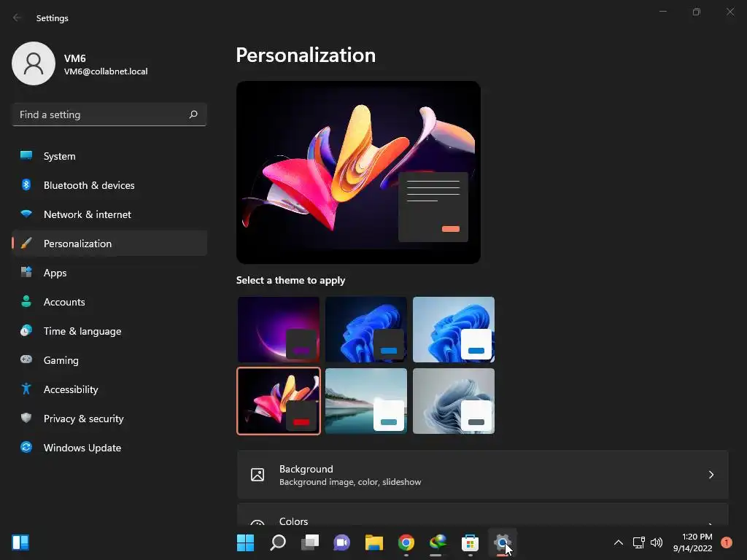
Task: Open taskbar Search
Action: (x=278, y=542)
